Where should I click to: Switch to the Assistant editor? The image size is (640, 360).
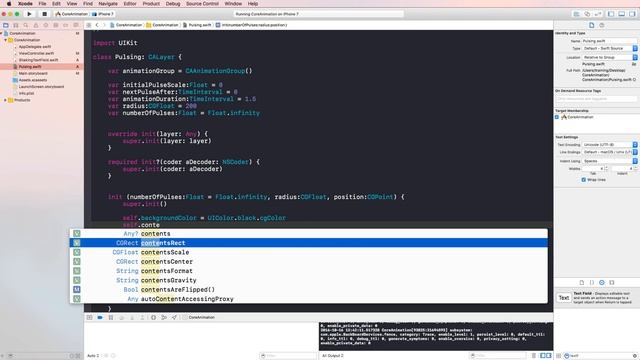click(x=587, y=14)
